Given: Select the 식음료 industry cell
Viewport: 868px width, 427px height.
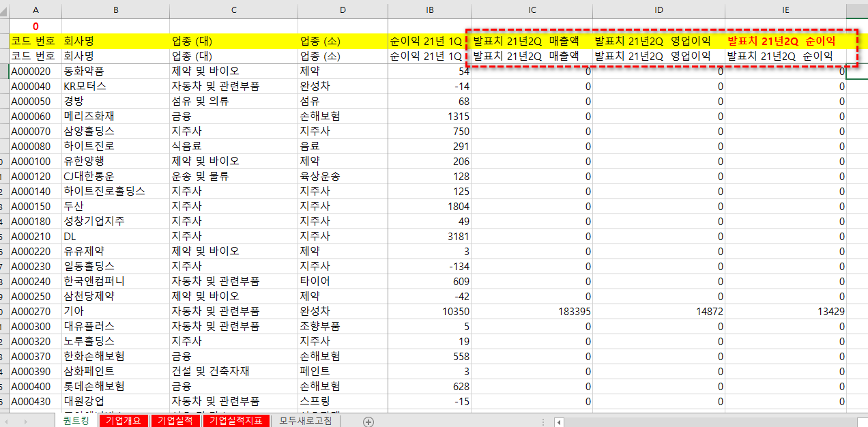Looking at the screenshot, I should 234,146.
